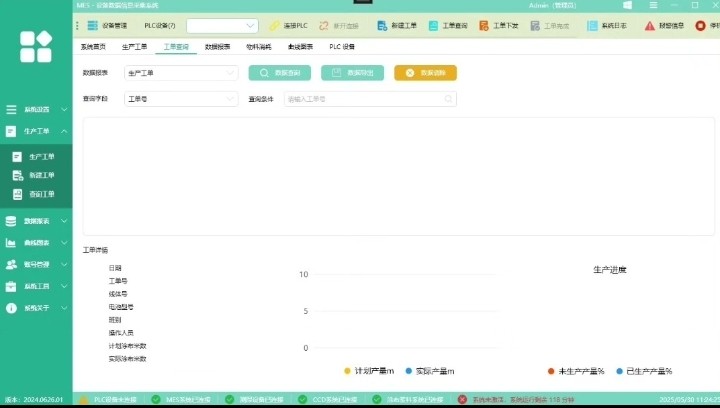Screen dimensions: 720x408
Task: Click the 数据查询 search button
Action: (x=280, y=73)
